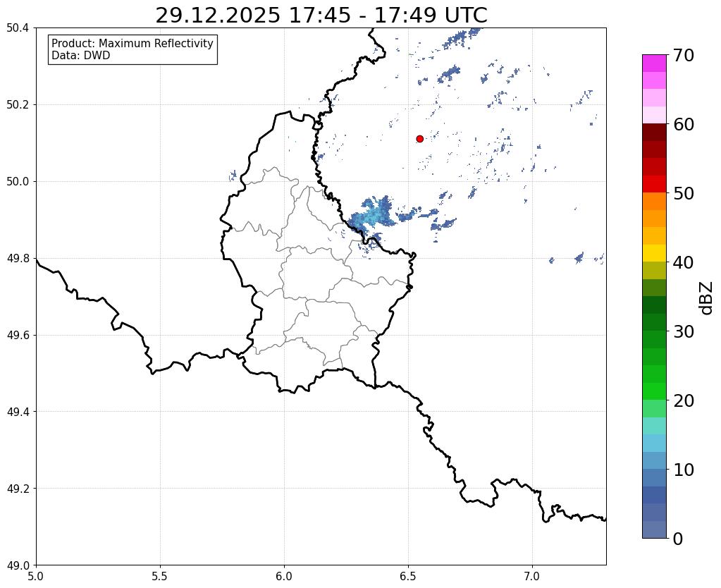This screenshot has height=588, width=721.
Task: Click the latitude tick label 49.6
Action: [x=18, y=336]
